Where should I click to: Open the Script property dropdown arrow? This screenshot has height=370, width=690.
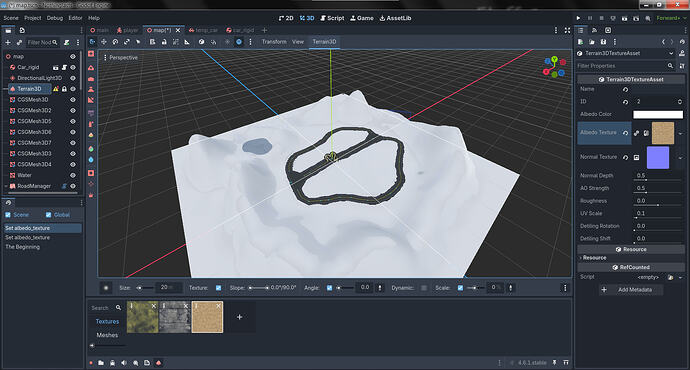coord(680,278)
